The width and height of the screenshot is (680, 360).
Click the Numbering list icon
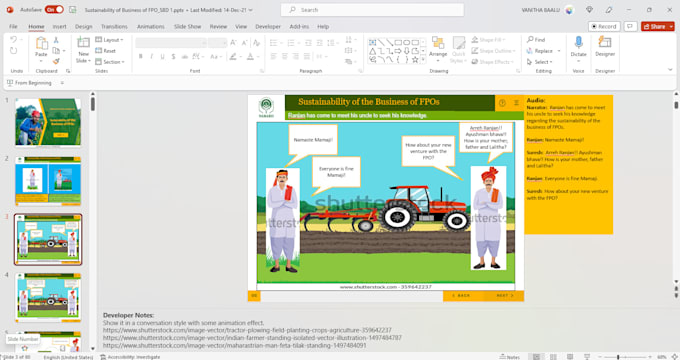point(291,43)
